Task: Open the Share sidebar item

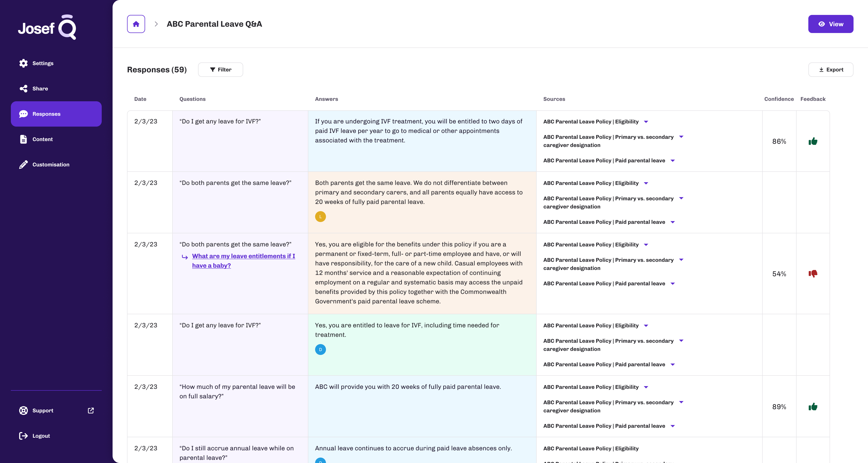Action: [40, 89]
